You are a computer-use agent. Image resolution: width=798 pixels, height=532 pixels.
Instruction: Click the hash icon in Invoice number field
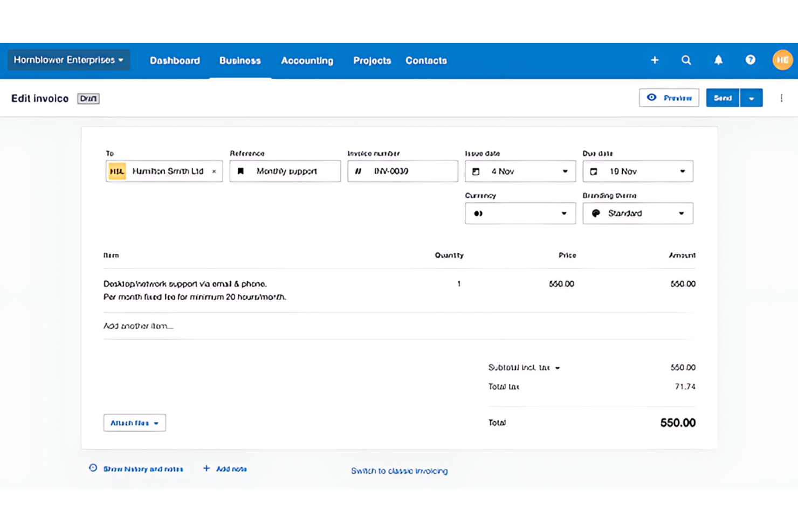pos(358,171)
